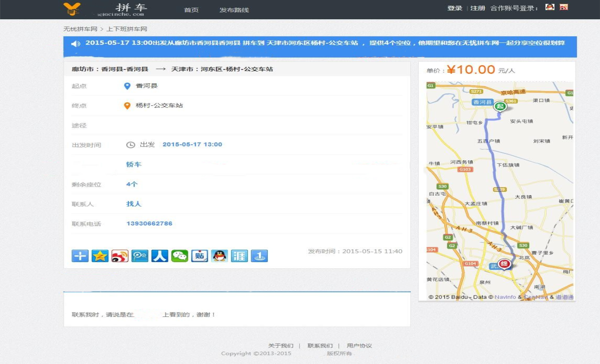Share to Qzone with the yellow star icon
The height and width of the screenshot is (364, 600).
pyautogui.click(x=100, y=256)
